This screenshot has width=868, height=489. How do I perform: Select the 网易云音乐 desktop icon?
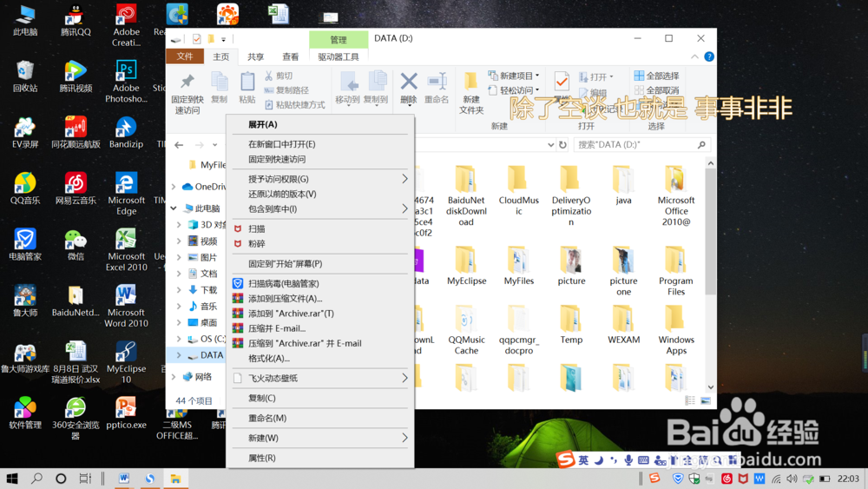[76, 188]
